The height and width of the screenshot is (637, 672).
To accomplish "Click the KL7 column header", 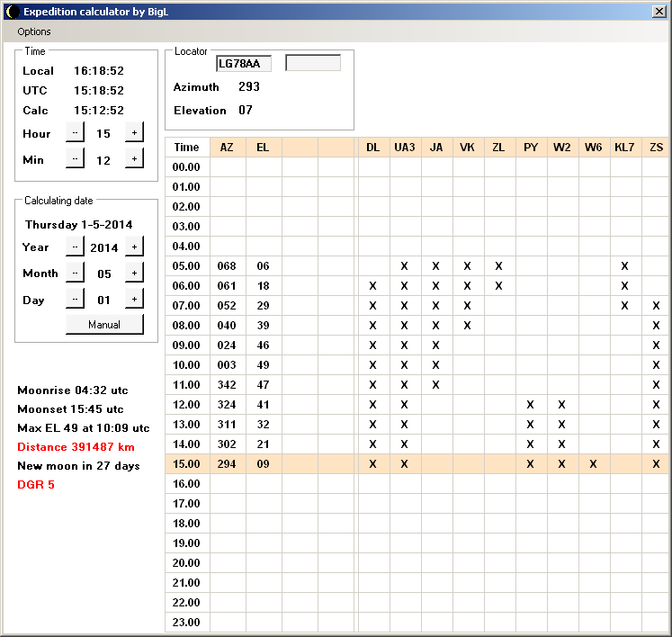I will point(624,148).
